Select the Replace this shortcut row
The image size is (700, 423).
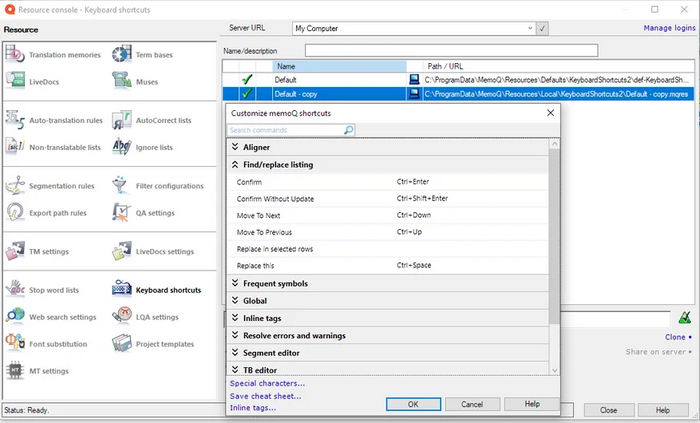258,266
